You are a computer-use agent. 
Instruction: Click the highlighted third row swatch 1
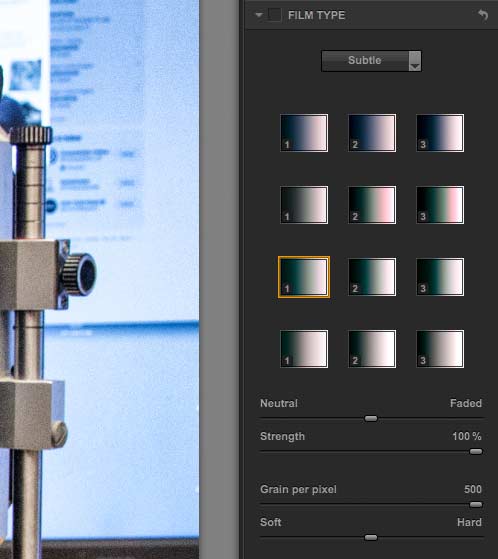click(x=304, y=277)
